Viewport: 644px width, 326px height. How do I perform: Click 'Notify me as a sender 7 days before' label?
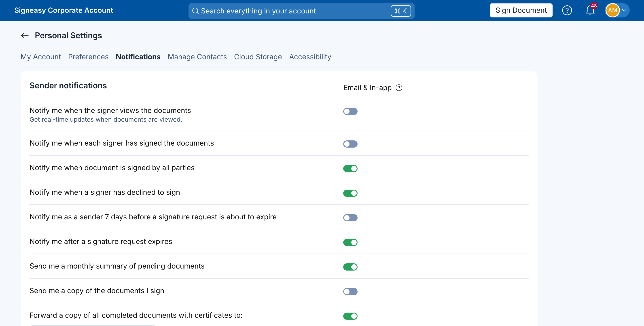153,217
